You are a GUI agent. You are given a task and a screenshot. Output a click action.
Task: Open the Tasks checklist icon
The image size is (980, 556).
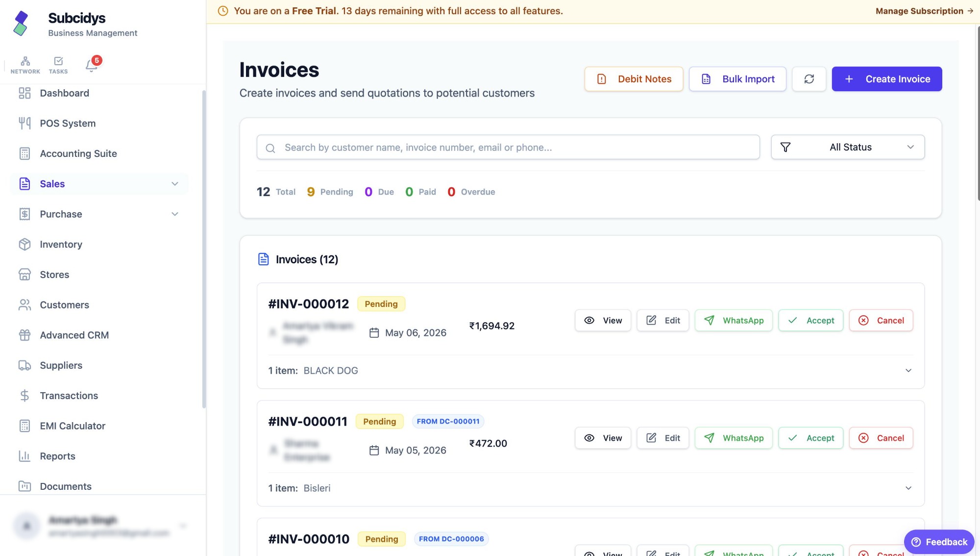(x=58, y=65)
